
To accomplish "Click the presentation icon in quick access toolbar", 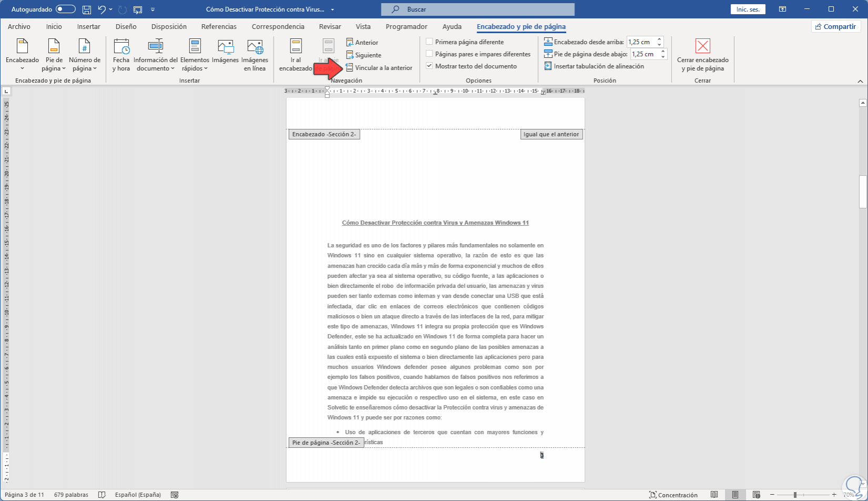I will [x=138, y=9].
